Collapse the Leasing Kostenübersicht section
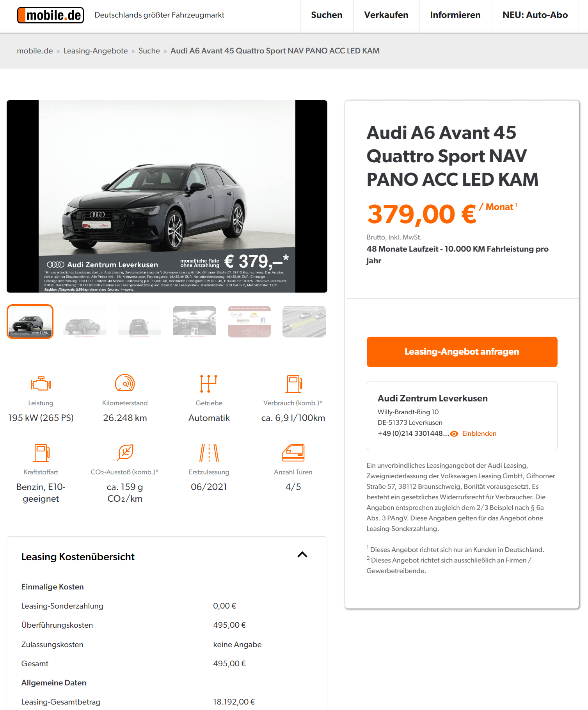This screenshot has height=710, width=588. tap(302, 555)
